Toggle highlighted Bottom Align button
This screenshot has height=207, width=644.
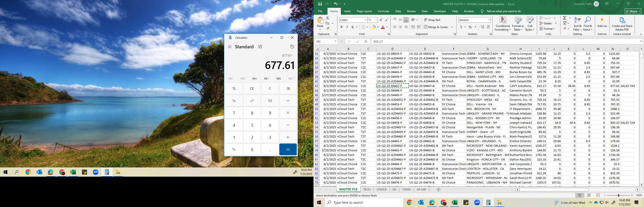(x=406, y=20)
